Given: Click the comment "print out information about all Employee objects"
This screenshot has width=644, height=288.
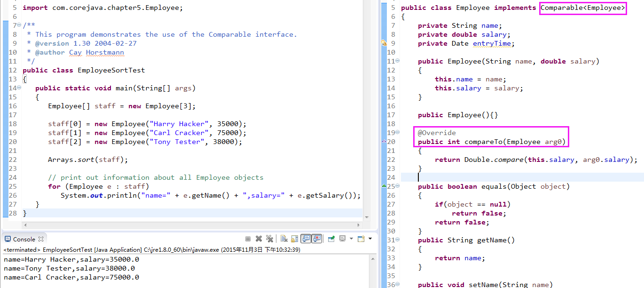Looking at the screenshot, I should click(156, 177).
